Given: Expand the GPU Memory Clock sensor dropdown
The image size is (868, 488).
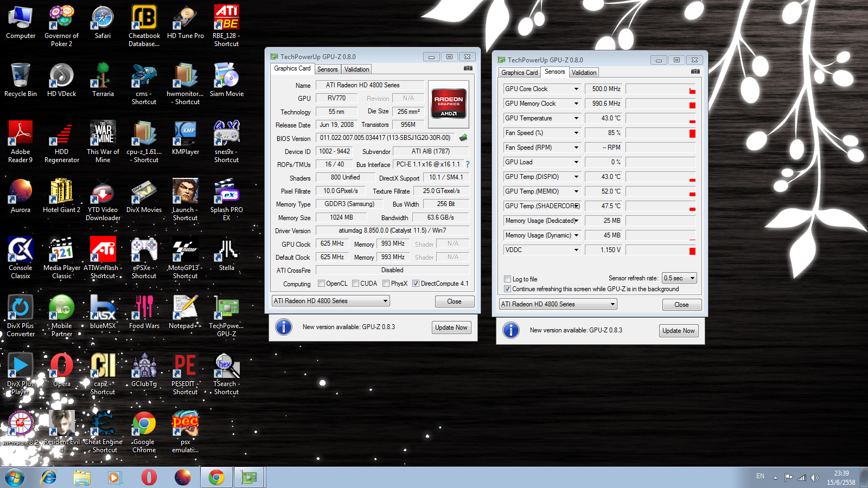Looking at the screenshot, I should (576, 104).
